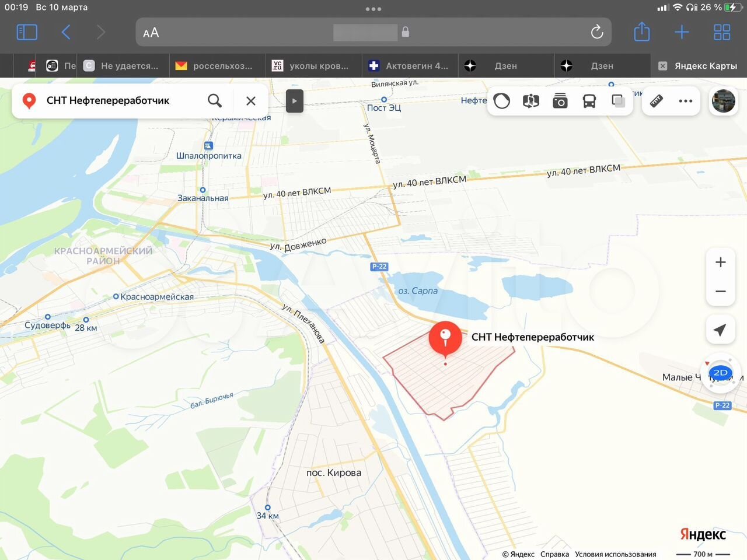Toggle the map photos layer

pos(560,101)
